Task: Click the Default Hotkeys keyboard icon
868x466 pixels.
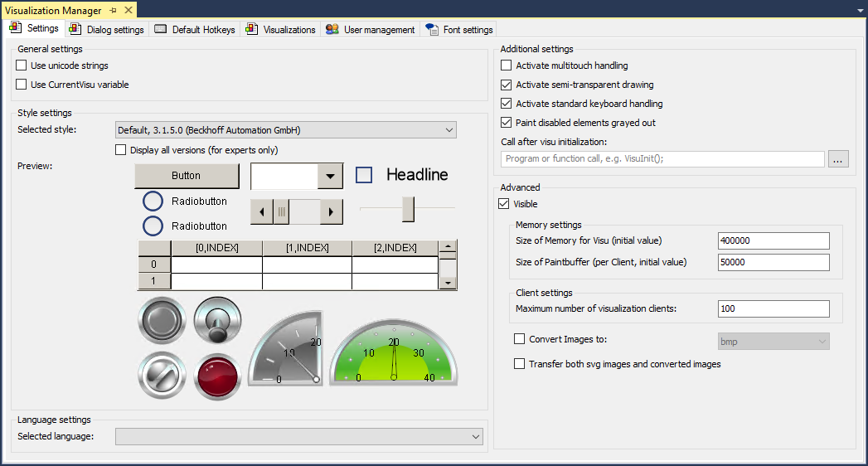Action: (x=161, y=29)
